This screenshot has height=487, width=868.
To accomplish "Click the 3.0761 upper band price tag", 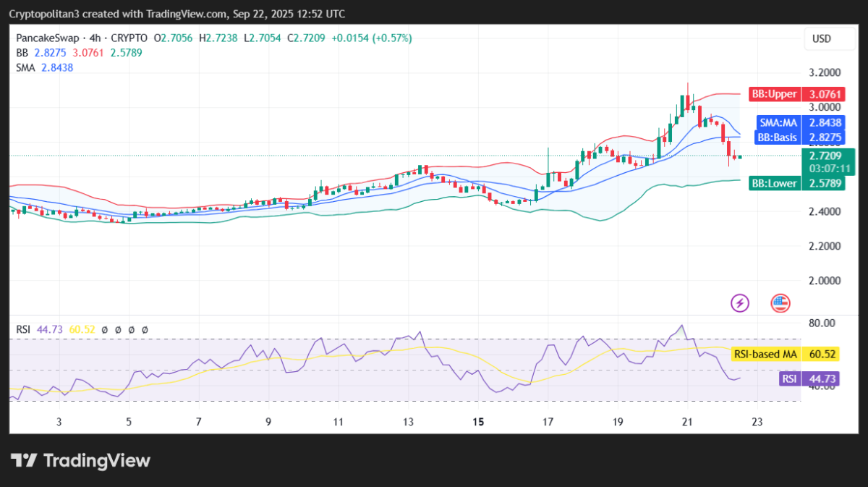I will [823, 94].
